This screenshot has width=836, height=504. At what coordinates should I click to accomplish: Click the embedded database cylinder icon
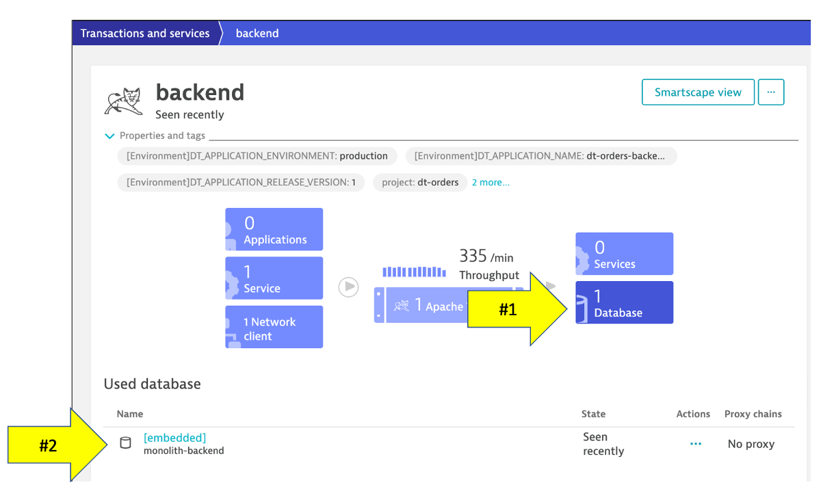coord(125,442)
